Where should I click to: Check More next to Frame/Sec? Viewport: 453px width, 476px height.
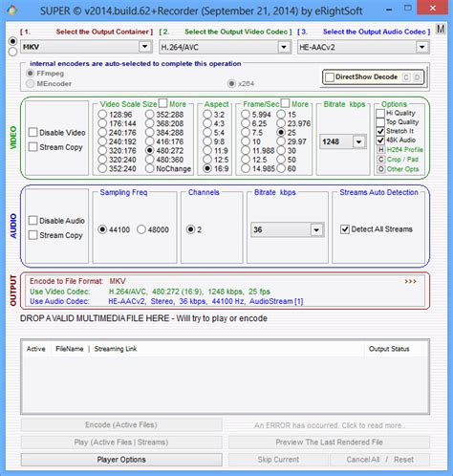click(x=285, y=103)
